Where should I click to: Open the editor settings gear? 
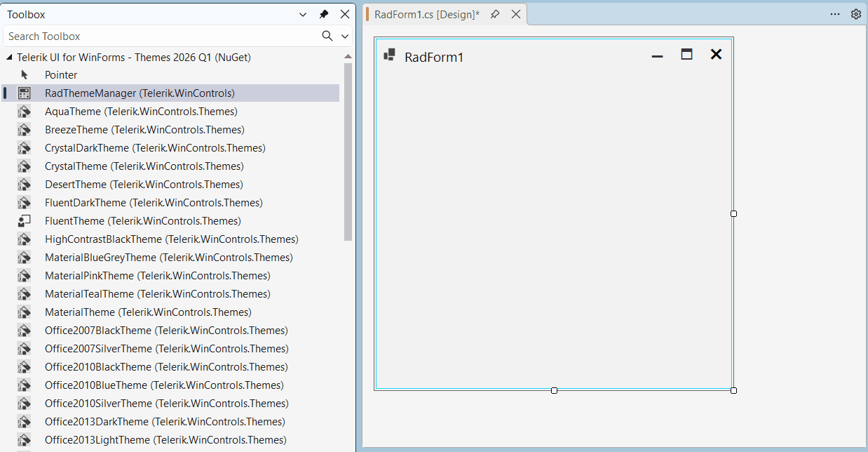(x=856, y=13)
